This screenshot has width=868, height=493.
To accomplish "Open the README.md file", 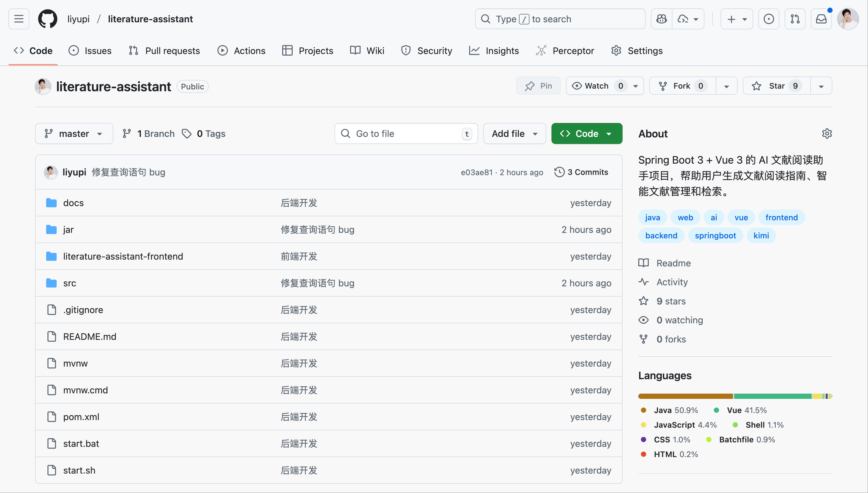I will [x=89, y=336].
